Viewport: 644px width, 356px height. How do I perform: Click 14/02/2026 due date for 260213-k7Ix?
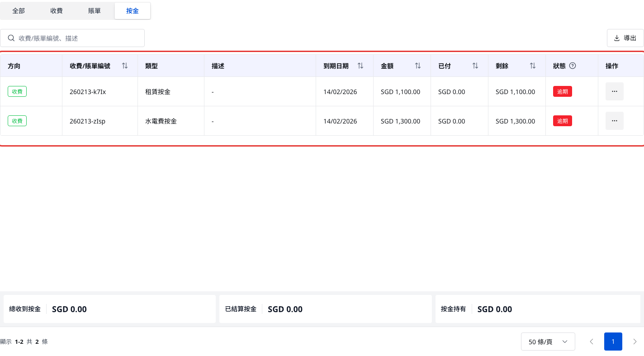tap(340, 92)
